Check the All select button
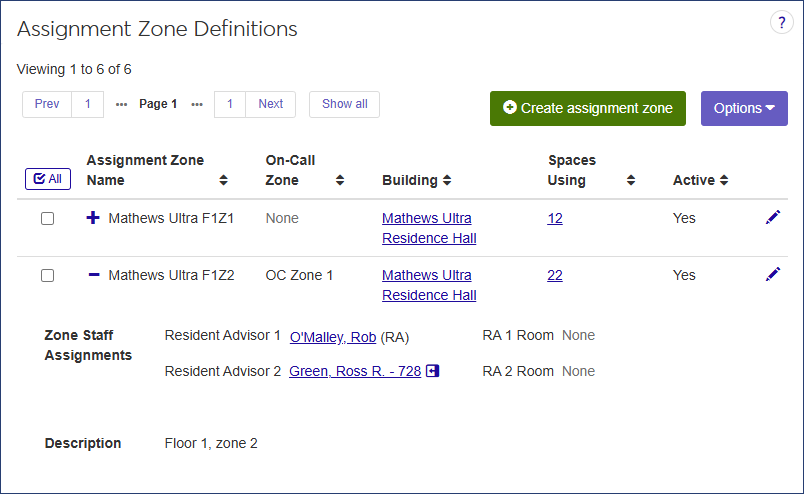 point(48,179)
